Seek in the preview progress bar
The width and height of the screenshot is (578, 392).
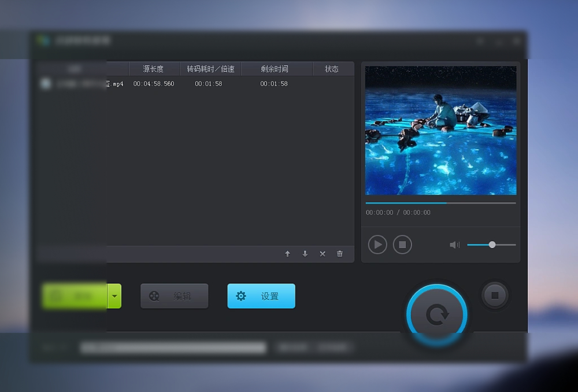(441, 203)
